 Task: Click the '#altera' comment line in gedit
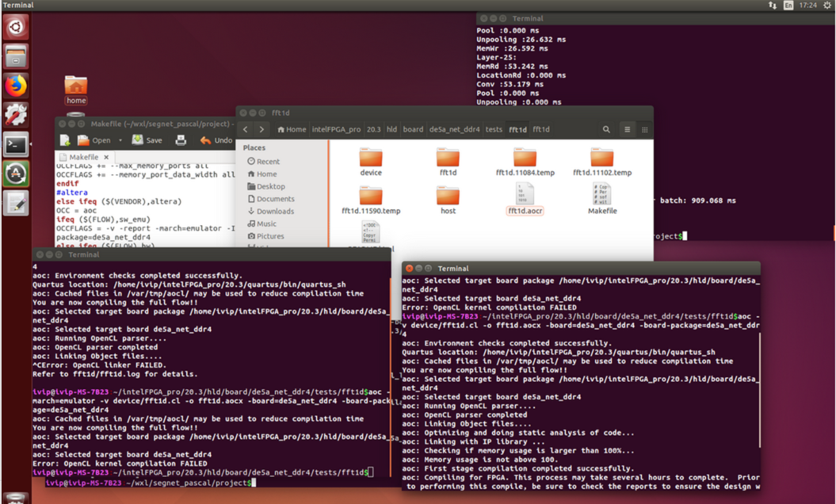pos(72,193)
